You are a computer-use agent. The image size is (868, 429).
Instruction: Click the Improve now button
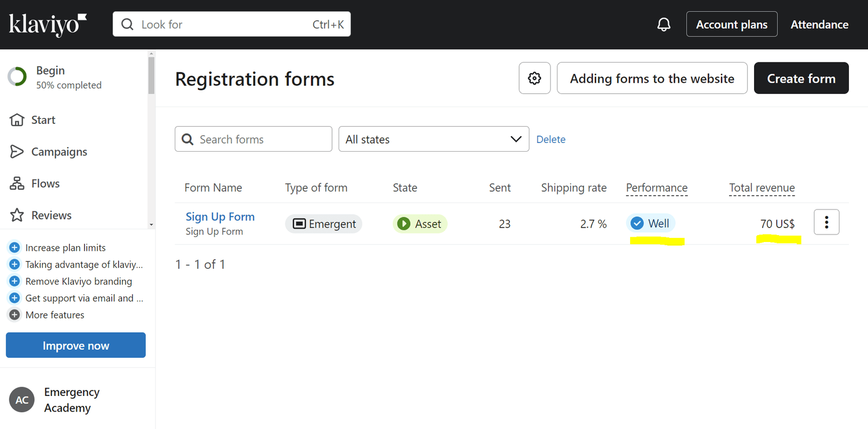pyautogui.click(x=76, y=345)
